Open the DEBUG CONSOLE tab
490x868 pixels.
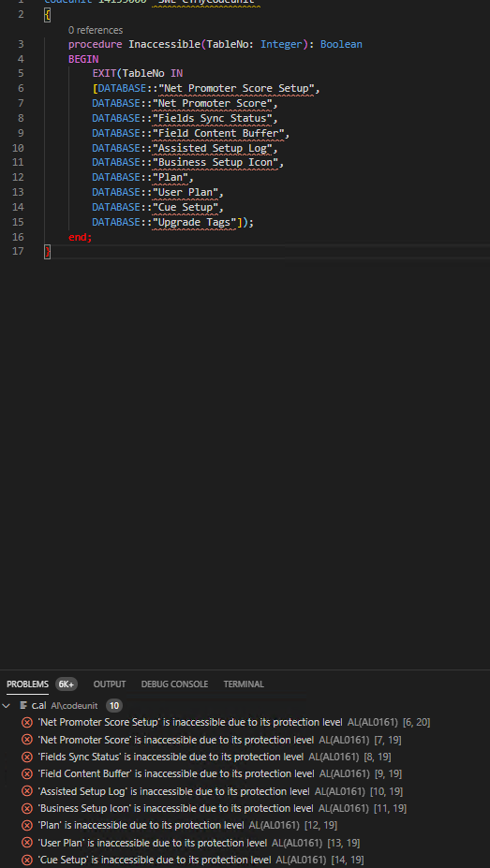point(174,684)
